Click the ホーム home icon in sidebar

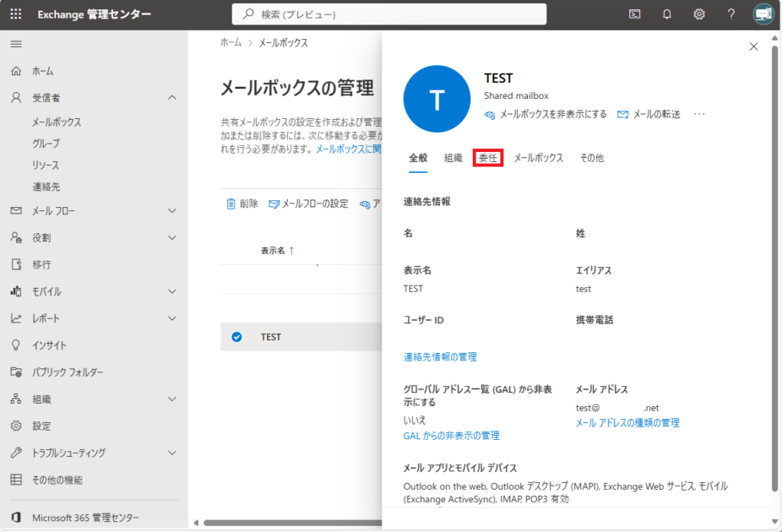16,71
